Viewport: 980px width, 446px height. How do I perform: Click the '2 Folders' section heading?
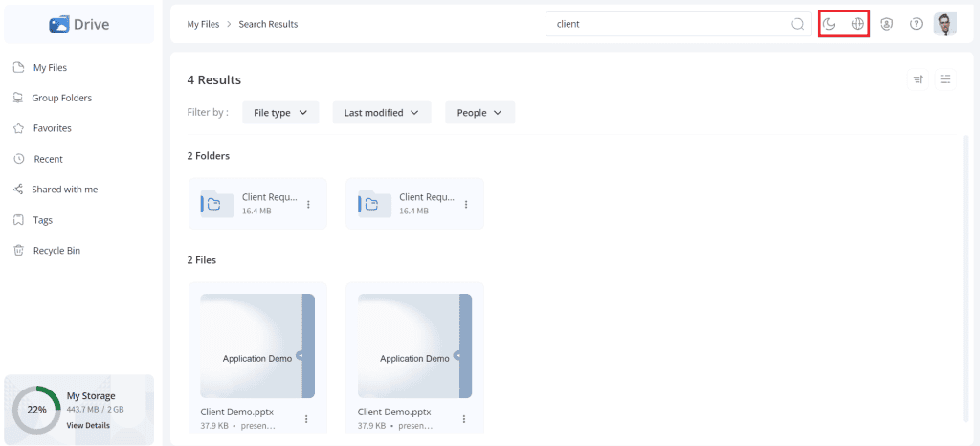208,156
